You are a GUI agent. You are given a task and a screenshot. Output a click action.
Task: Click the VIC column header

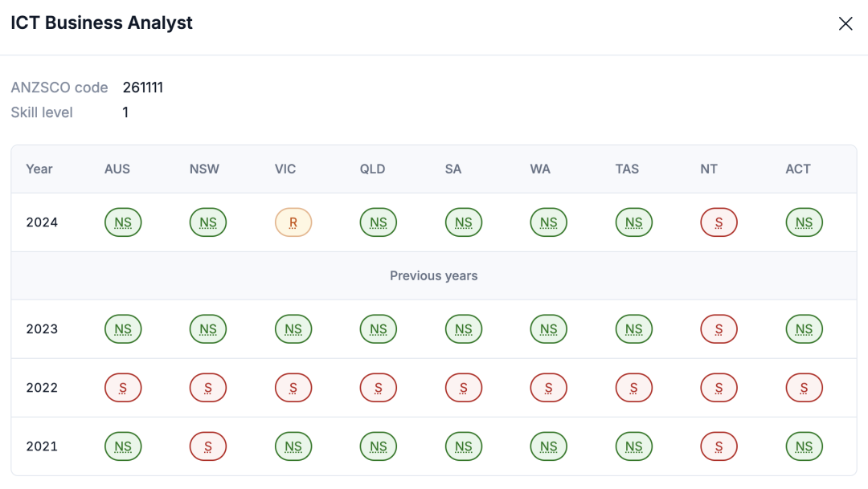pyautogui.click(x=285, y=169)
